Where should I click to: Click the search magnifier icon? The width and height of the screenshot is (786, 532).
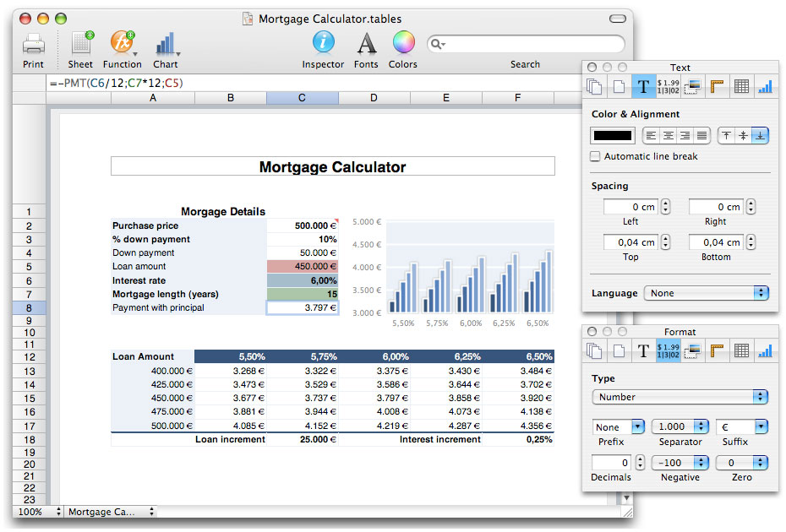point(437,44)
